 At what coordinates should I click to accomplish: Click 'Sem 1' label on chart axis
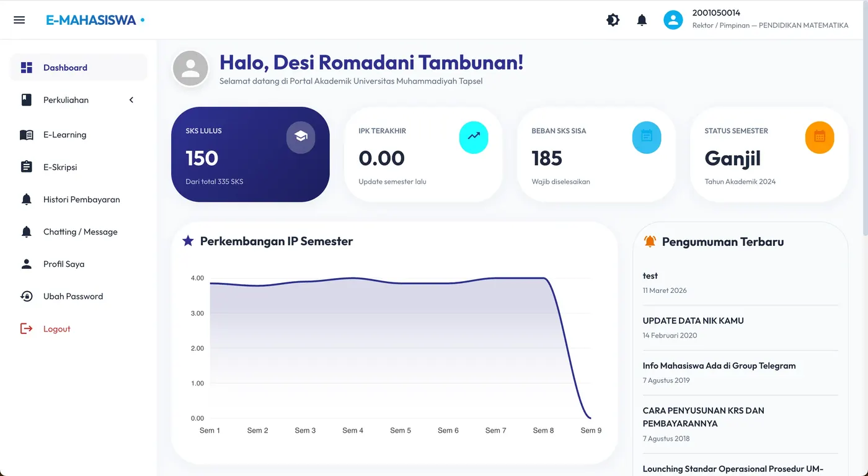tap(210, 430)
